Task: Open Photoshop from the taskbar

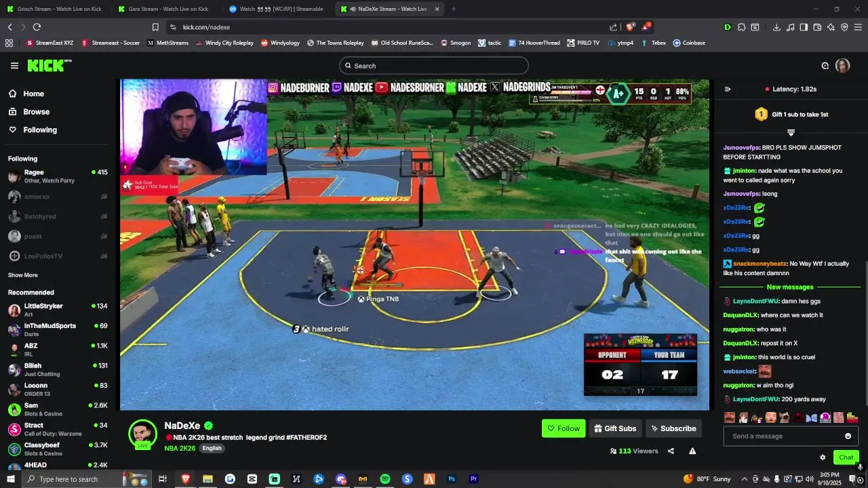Action: pos(452,479)
